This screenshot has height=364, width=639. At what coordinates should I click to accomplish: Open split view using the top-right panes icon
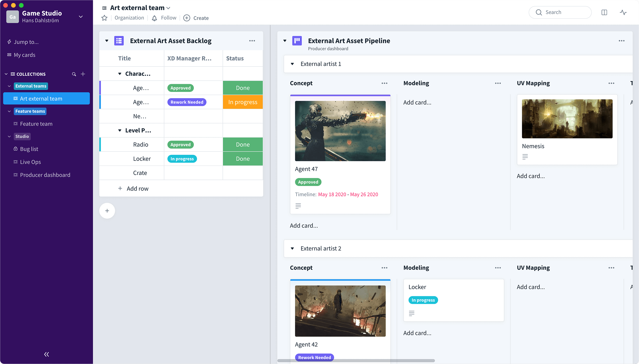pos(604,12)
